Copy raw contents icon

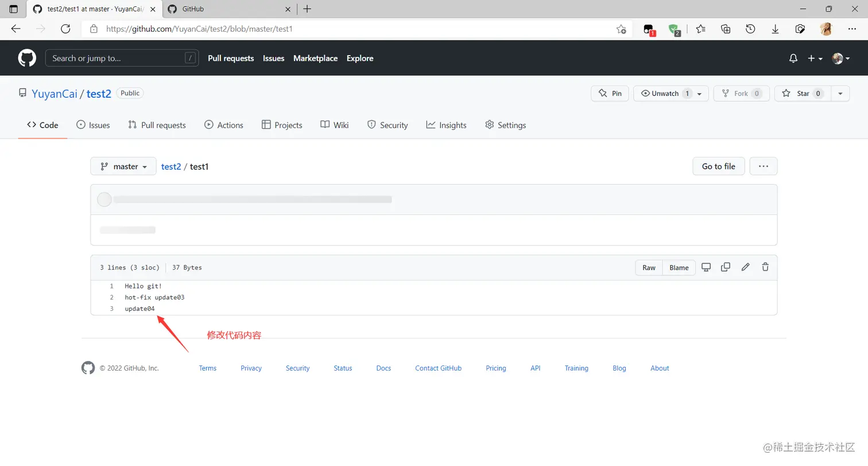click(x=726, y=267)
